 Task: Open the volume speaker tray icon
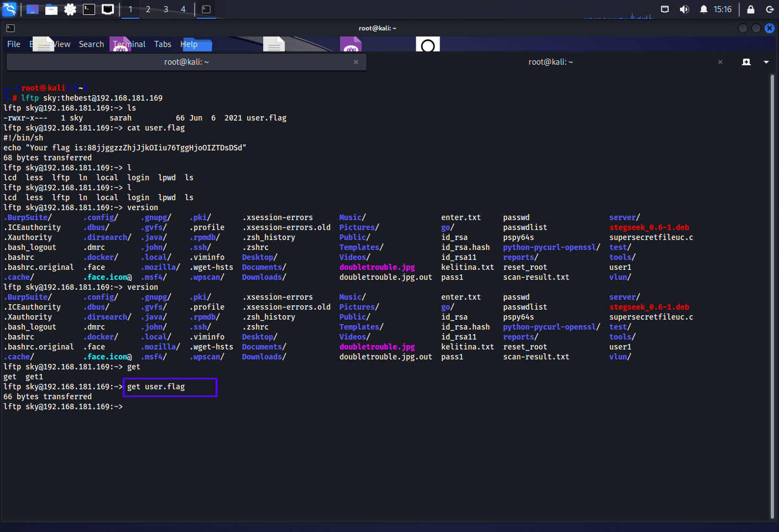[x=684, y=9]
